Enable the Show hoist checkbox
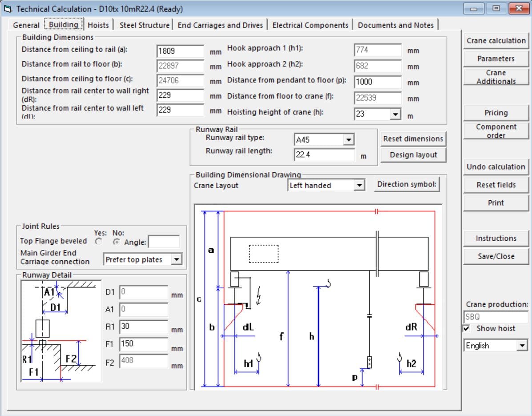 [467, 328]
